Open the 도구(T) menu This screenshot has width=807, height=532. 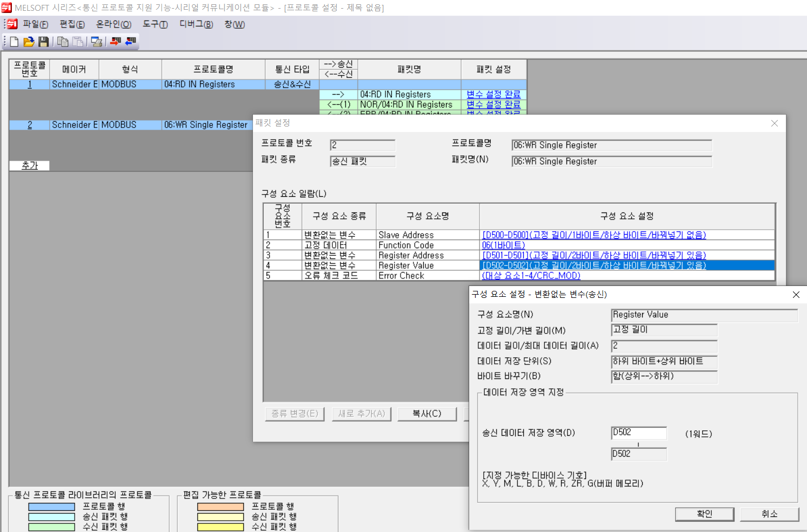[x=155, y=24]
